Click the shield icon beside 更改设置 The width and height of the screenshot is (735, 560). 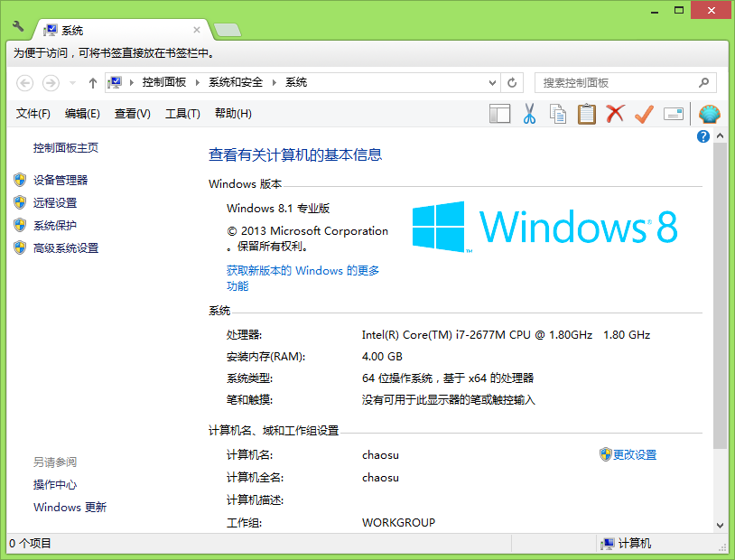click(x=606, y=454)
